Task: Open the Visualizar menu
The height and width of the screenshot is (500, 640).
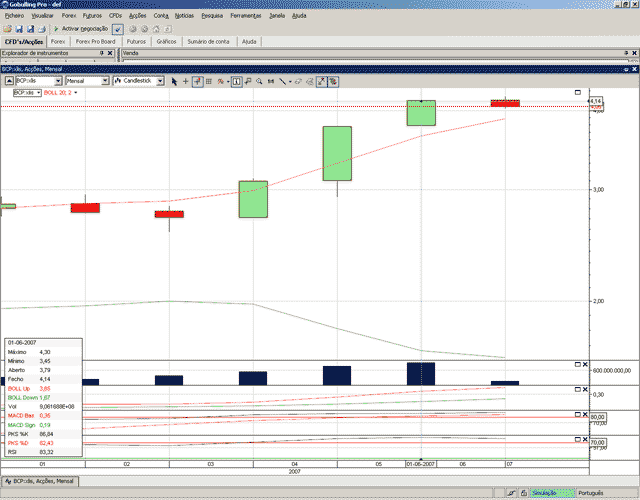Action: click(42, 16)
